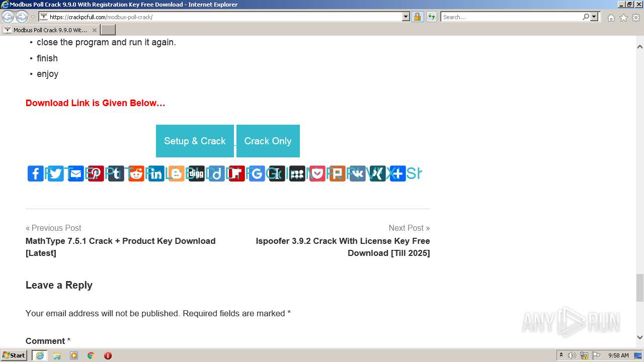644x362 pixels.
Task: Share the post on Tumblr
Action: 116,173
